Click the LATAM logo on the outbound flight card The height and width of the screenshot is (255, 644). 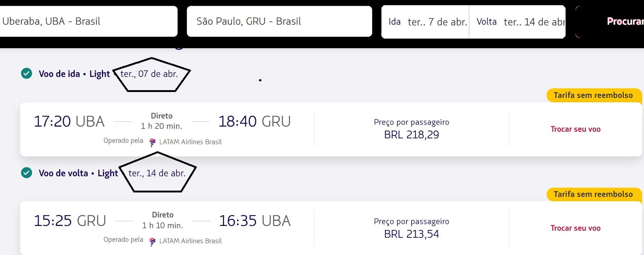pyautogui.click(x=153, y=142)
